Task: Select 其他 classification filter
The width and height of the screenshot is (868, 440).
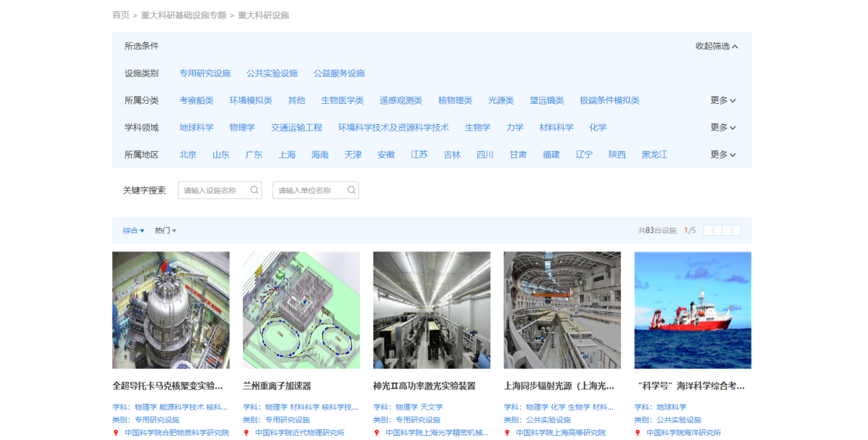Action: click(x=297, y=100)
